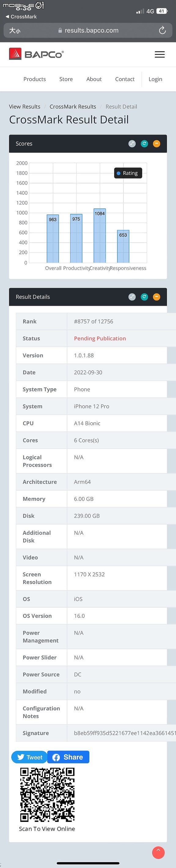The width and height of the screenshot is (176, 868).
Task: Open the View Results breadcrumb
Action: tap(25, 106)
